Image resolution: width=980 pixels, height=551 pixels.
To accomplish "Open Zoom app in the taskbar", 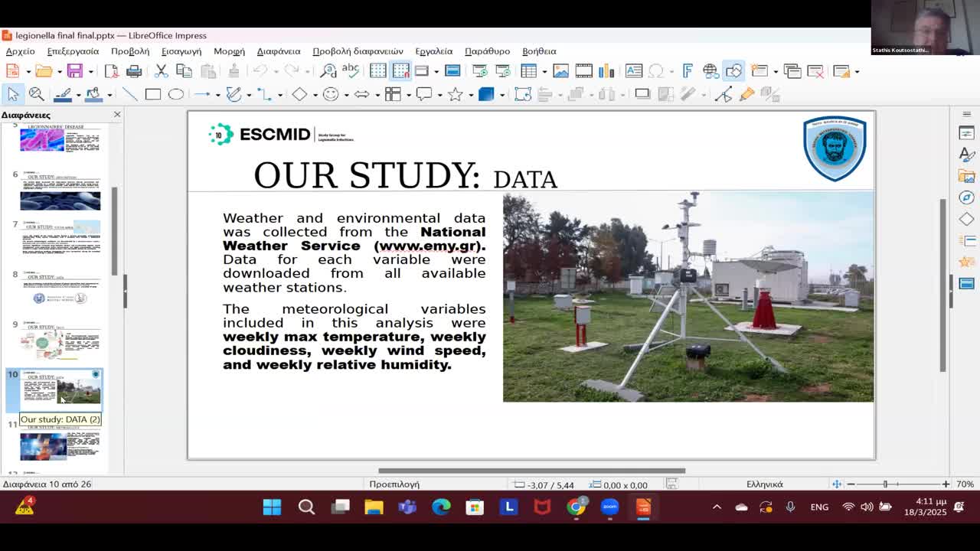I will [x=609, y=507].
